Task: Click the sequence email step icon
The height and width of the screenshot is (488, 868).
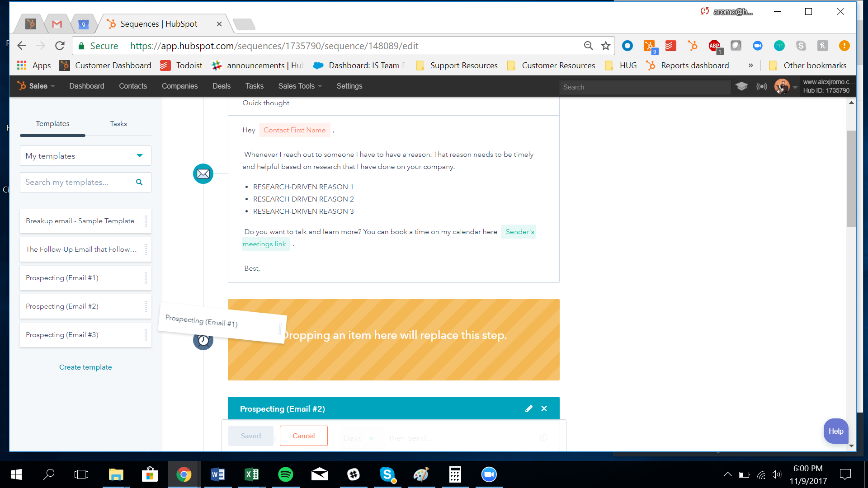Action: pos(203,174)
